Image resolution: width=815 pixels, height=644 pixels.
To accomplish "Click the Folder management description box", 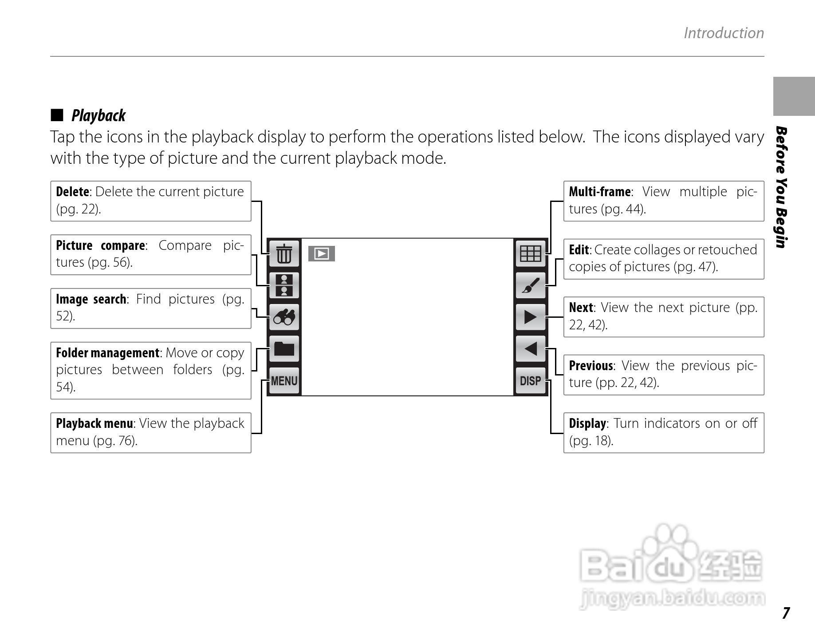I will [x=151, y=370].
